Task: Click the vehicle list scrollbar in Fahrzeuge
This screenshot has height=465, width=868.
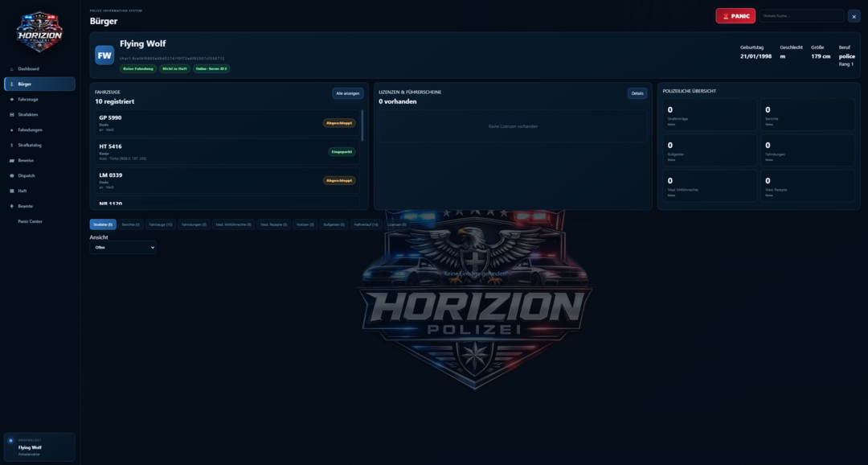Action: click(362, 126)
